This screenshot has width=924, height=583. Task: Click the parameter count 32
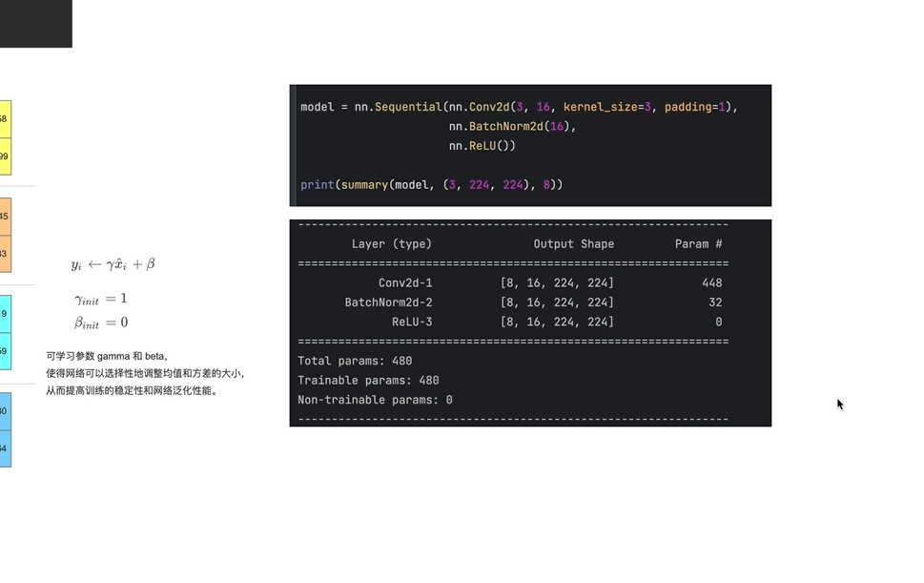point(715,302)
